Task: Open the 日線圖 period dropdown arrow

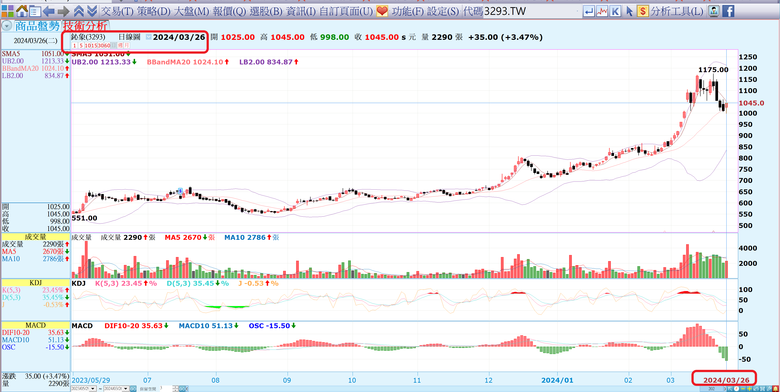Action: coord(149,37)
